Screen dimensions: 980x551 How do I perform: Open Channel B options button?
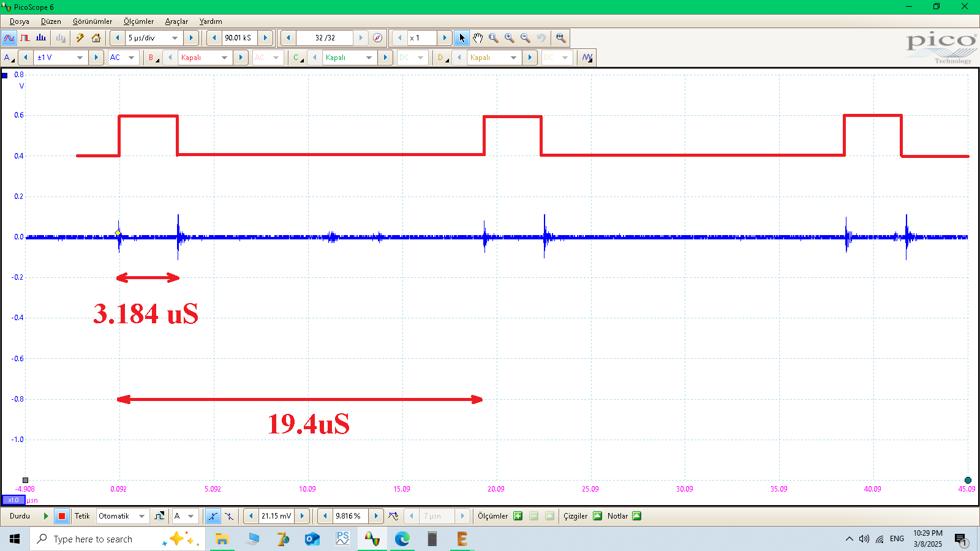pos(153,58)
